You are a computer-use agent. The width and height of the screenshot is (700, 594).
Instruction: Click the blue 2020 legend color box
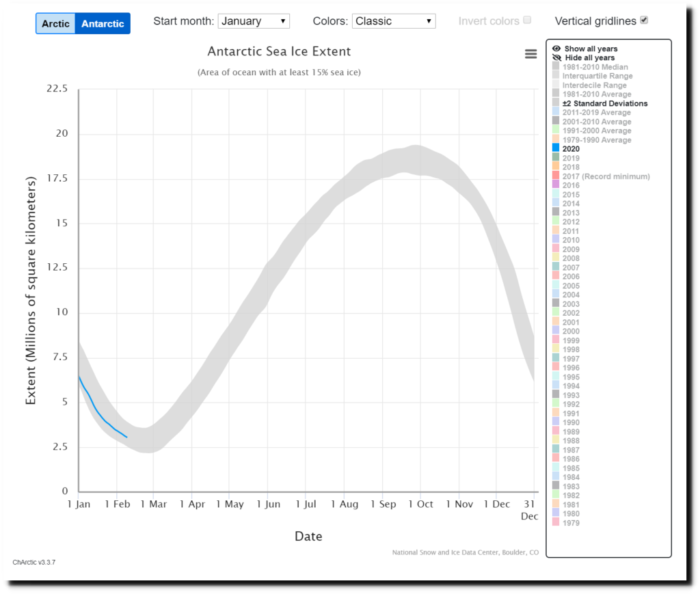coord(556,148)
